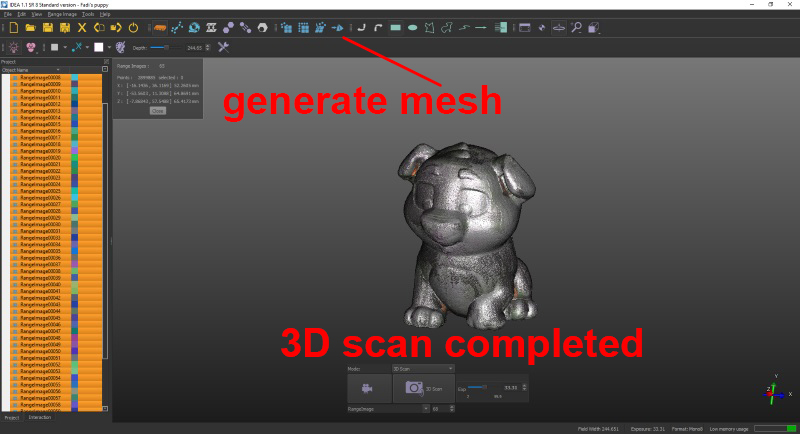
Task: Open the Object Name column dropdown
Action: 58,69
